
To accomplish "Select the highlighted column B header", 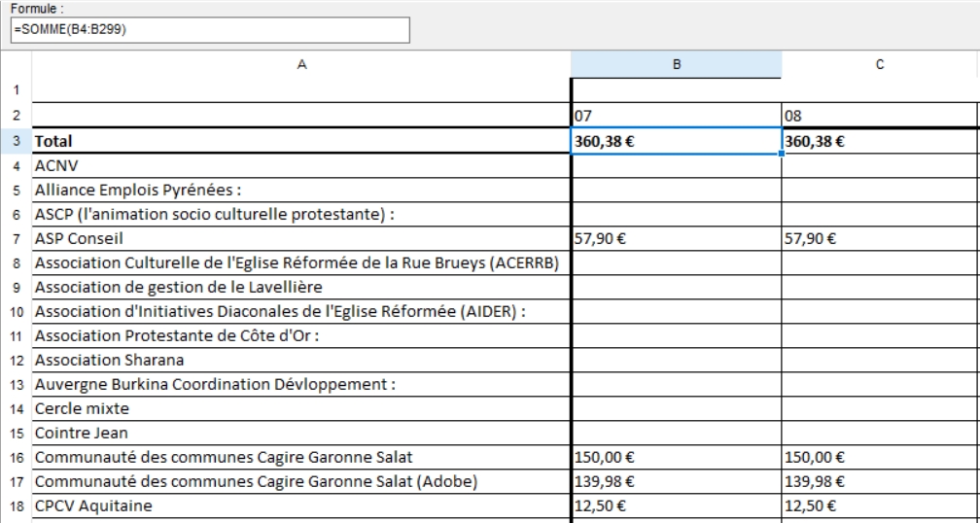I will point(676,65).
